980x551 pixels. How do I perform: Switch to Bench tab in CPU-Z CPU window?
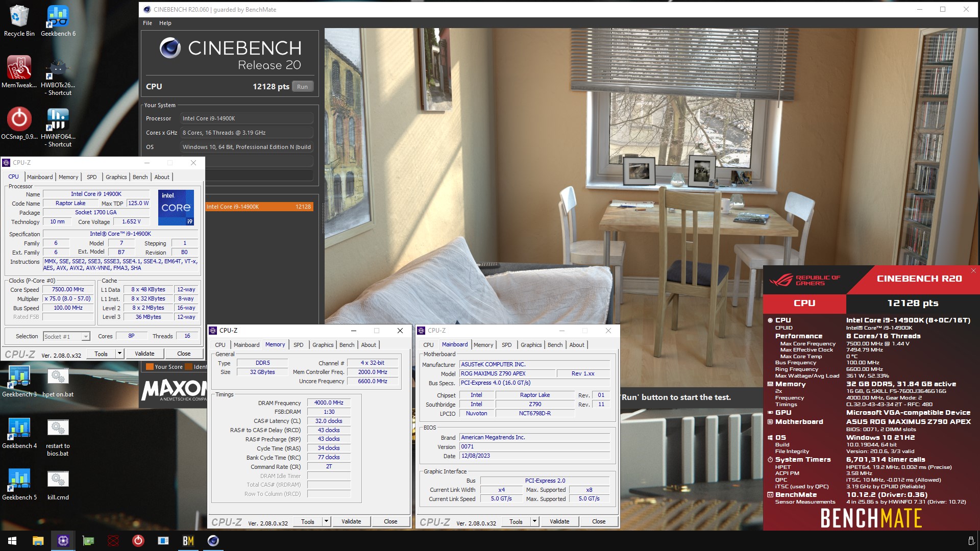[x=140, y=177]
